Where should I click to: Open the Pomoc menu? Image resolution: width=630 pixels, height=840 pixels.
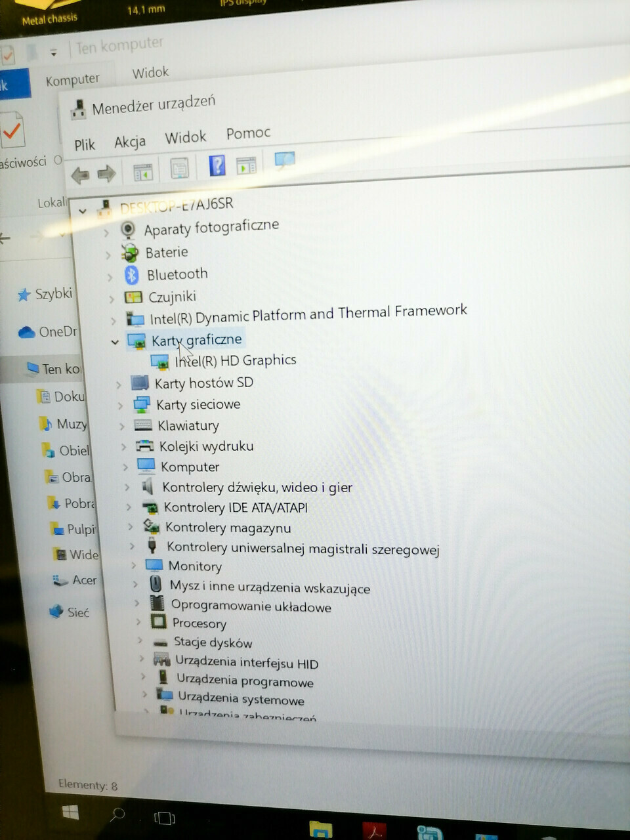coord(248,133)
